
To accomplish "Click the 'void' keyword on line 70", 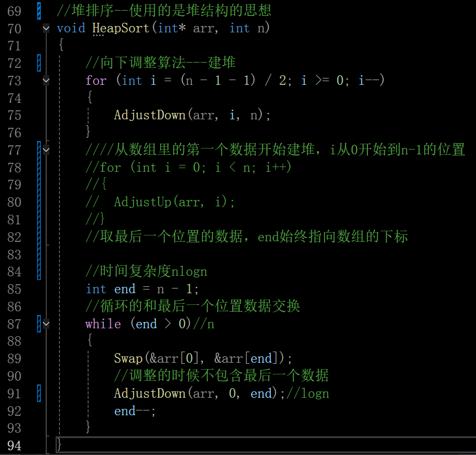I will (71, 28).
